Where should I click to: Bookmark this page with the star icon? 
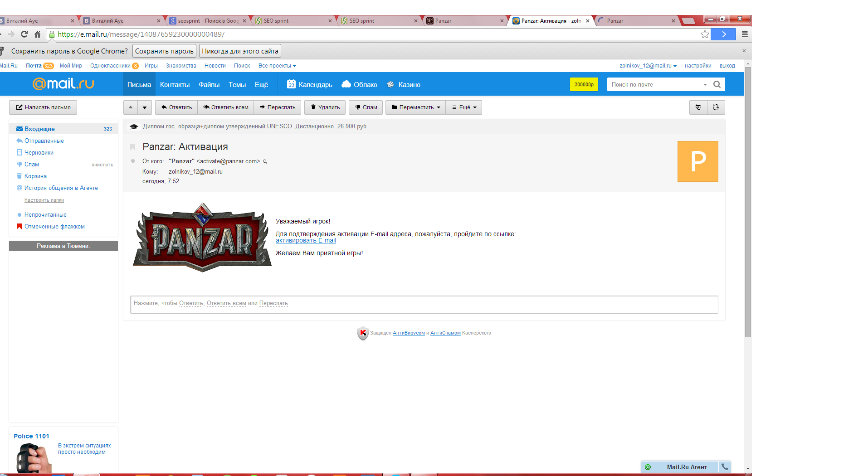coord(705,34)
